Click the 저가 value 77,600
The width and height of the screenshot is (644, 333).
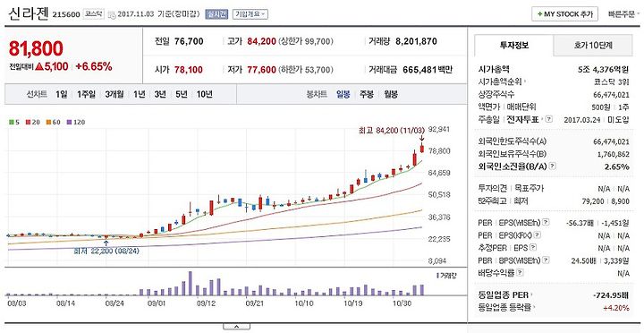[x=261, y=70]
